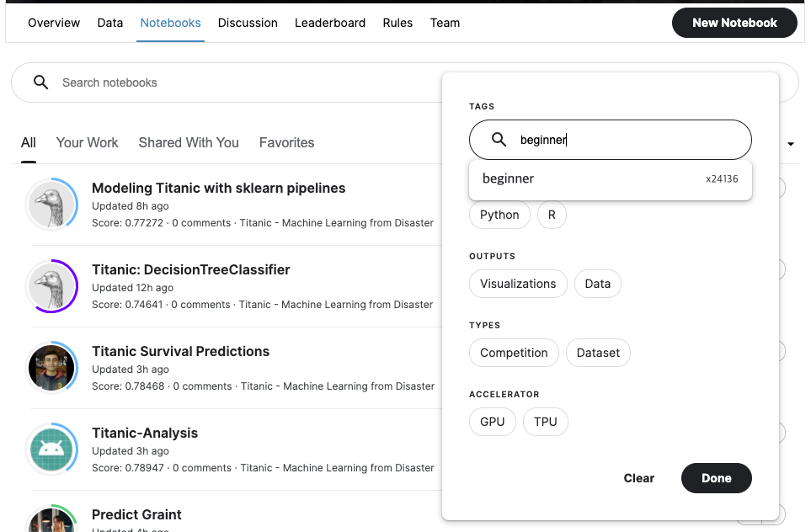Click Android robot avatar for Titanic-Analysis
811x532 pixels.
click(51, 450)
